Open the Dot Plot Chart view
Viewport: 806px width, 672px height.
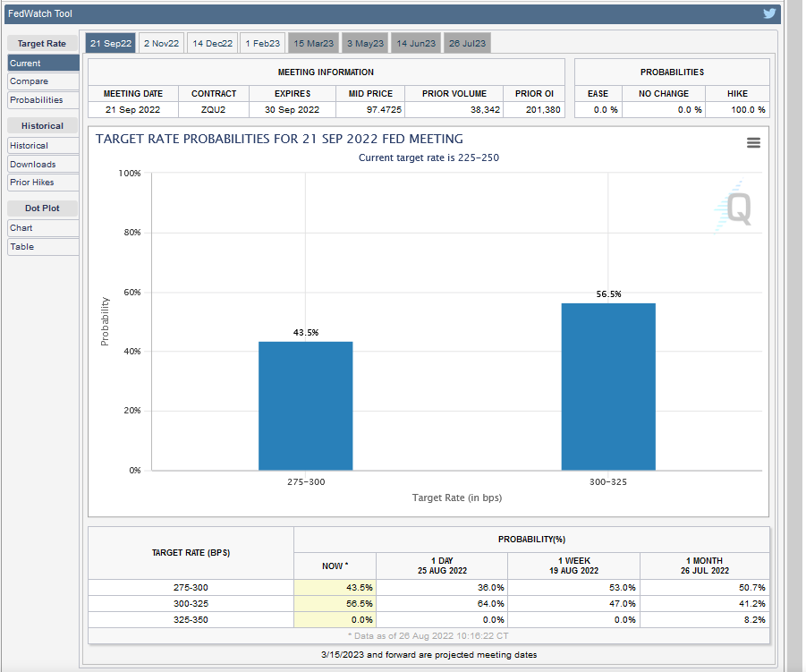[x=43, y=228]
